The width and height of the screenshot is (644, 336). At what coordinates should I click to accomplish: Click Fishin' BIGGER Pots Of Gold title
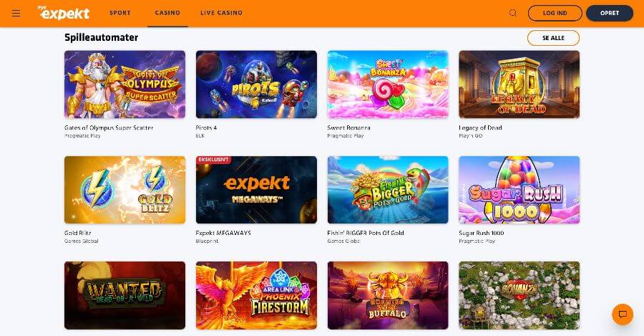366,233
